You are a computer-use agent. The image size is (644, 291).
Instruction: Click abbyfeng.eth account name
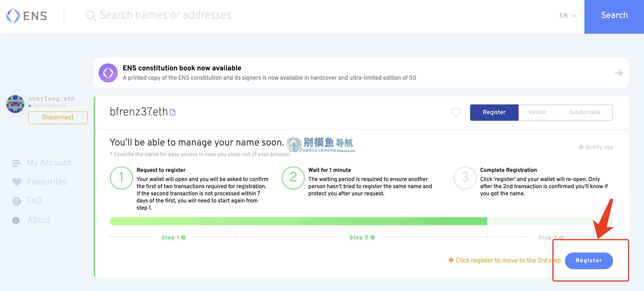(x=52, y=99)
